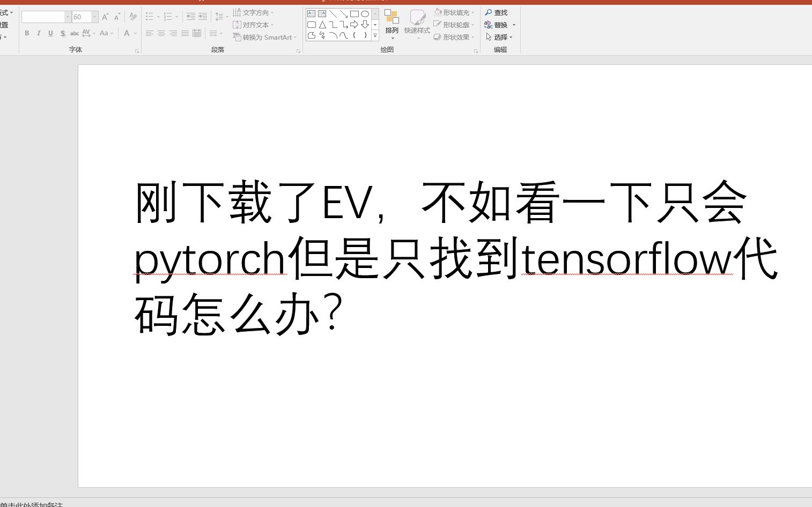This screenshot has width=812, height=507.
Task: Increase the list indent level
Action: click(x=203, y=17)
